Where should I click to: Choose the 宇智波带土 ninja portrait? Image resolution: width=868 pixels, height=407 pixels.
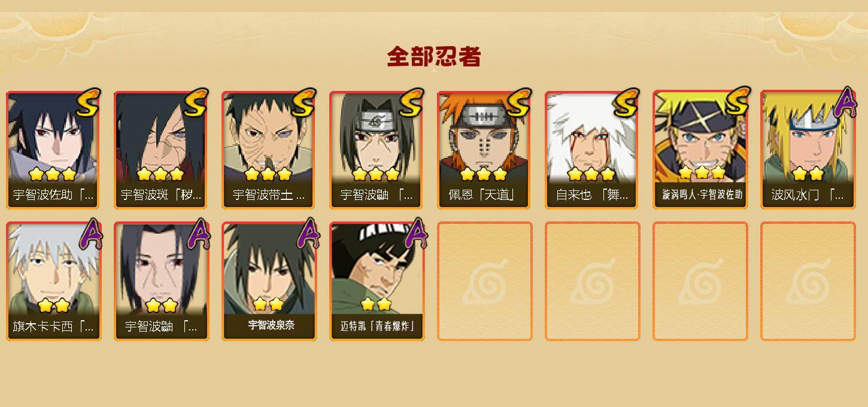click(269, 150)
